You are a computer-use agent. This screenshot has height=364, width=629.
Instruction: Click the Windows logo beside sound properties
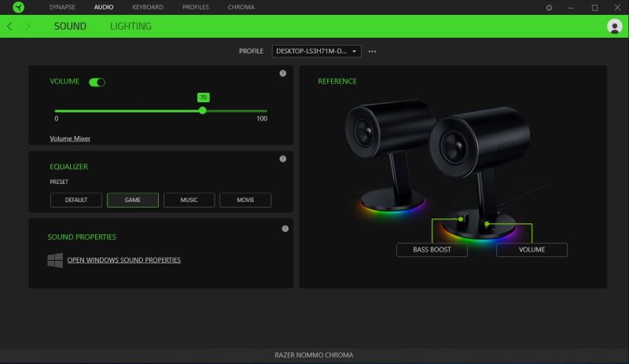click(x=55, y=260)
